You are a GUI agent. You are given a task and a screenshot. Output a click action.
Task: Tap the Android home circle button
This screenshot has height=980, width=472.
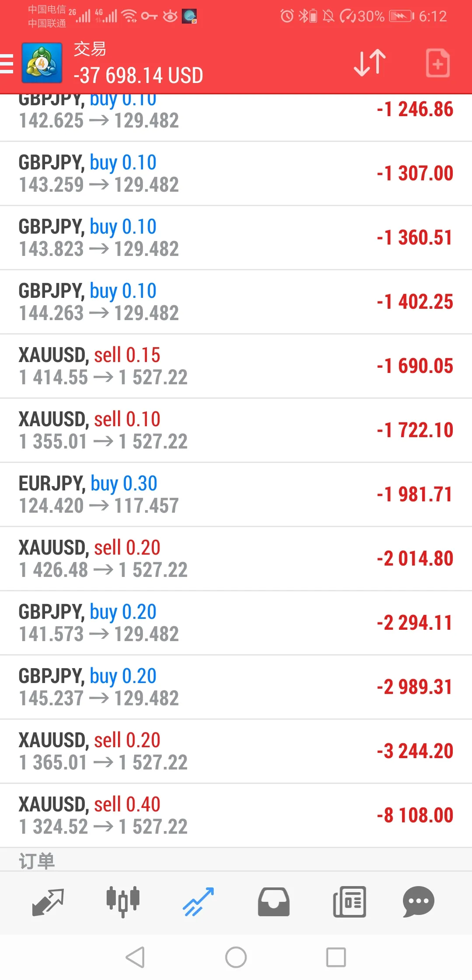point(236,957)
